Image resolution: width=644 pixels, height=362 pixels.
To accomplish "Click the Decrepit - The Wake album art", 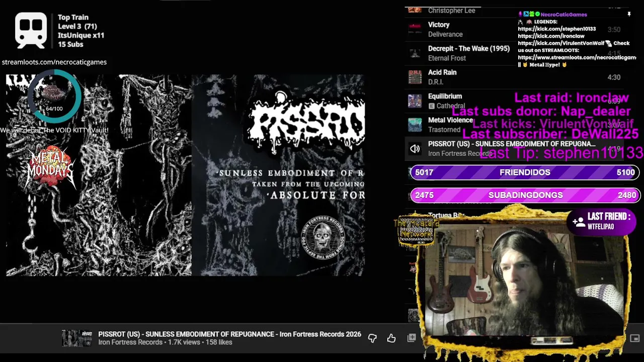I will click(x=415, y=53).
